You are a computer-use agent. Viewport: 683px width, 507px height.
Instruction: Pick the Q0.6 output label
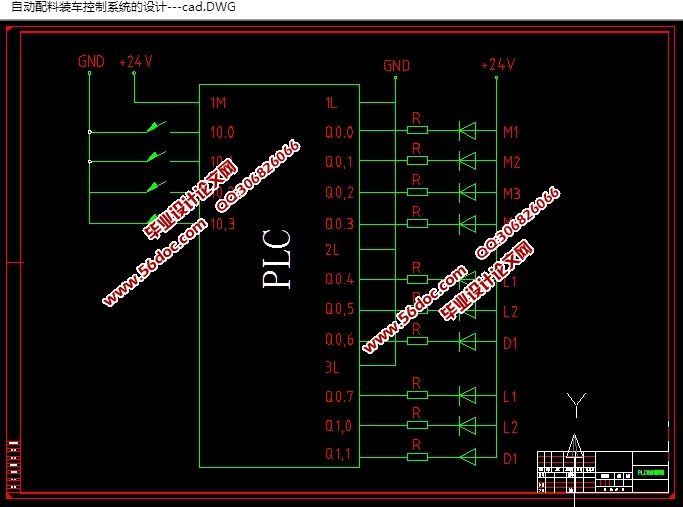coord(339,339)
